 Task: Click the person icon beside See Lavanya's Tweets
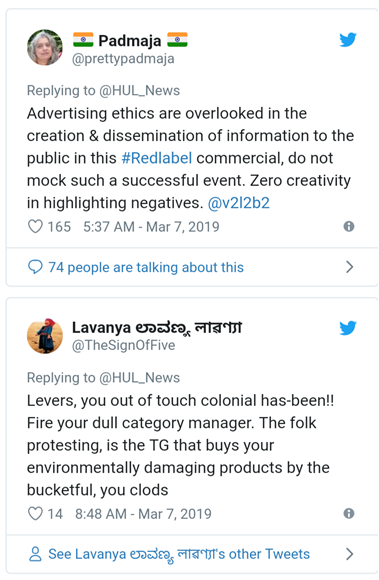pyautogui.click(x=35, y=554)
